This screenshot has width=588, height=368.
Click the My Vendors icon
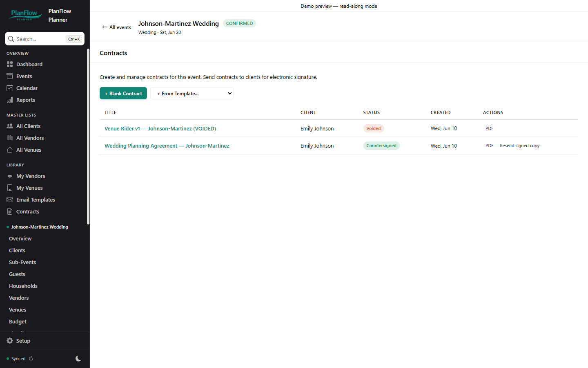(x=10, y=176)
